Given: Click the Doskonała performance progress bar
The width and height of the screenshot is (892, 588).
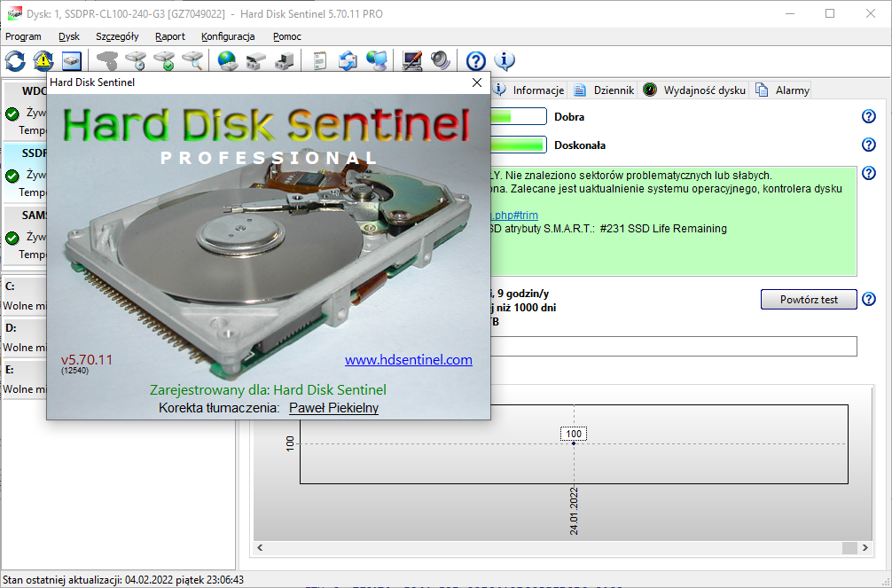Looking at the screenshot, I should click(x=518, y=145).
